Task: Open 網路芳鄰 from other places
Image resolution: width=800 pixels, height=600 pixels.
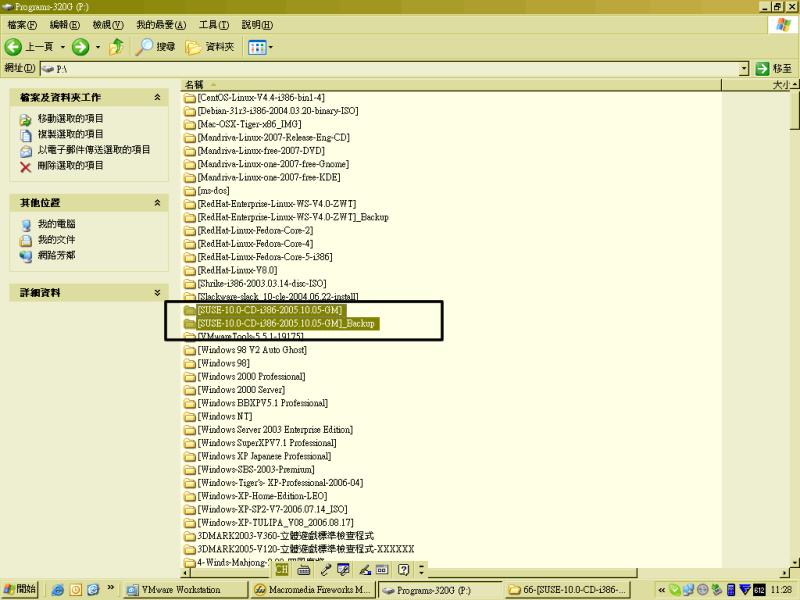Action: (57, 255)
